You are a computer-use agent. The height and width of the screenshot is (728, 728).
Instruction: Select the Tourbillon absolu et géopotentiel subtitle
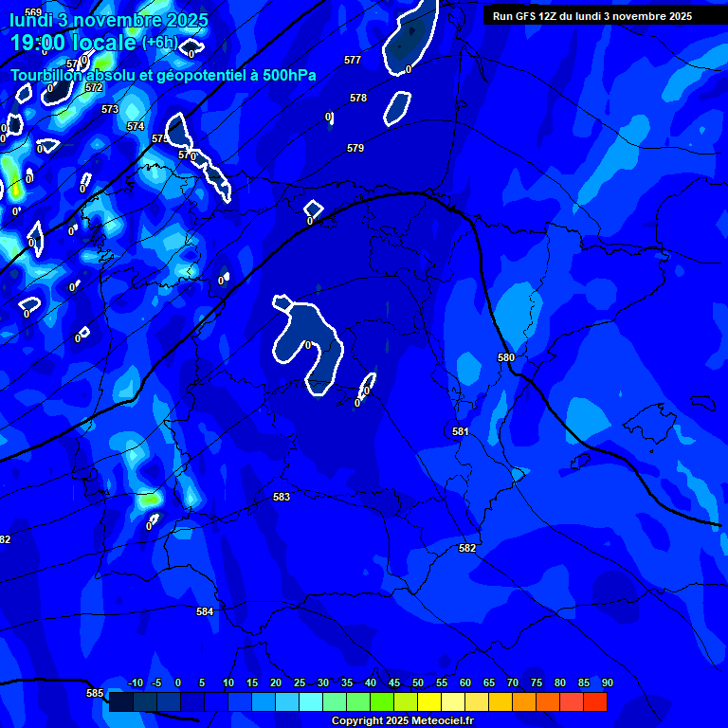click(163, 76)
